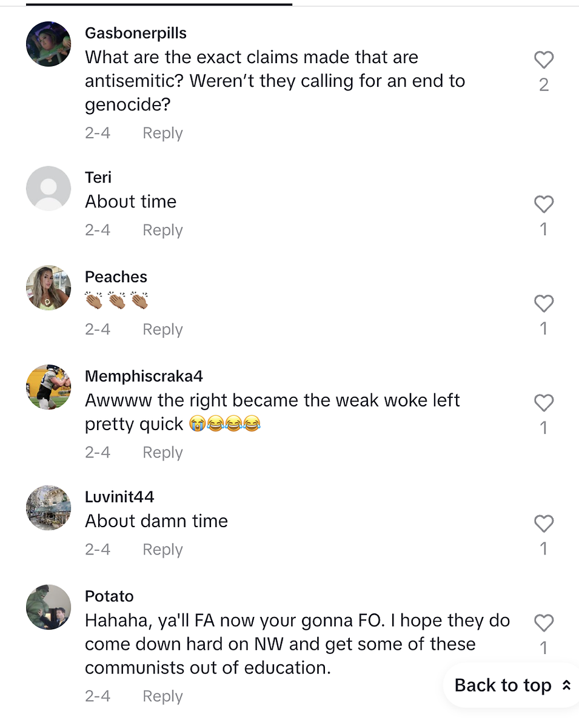Reply to Gasbonerpills comment
The height and width of the screenshot is (728, 579).
tap(162, 133)
